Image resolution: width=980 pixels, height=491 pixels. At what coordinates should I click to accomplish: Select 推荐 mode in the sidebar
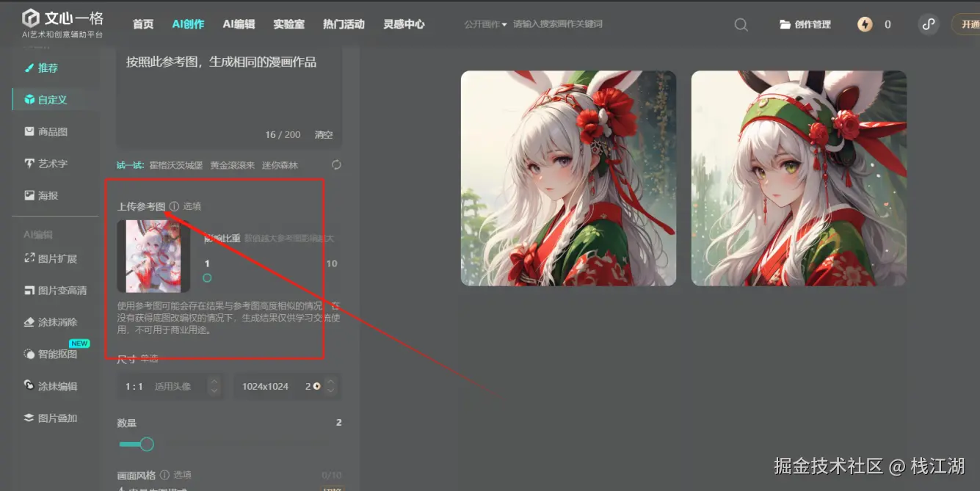tap(42, 68)
